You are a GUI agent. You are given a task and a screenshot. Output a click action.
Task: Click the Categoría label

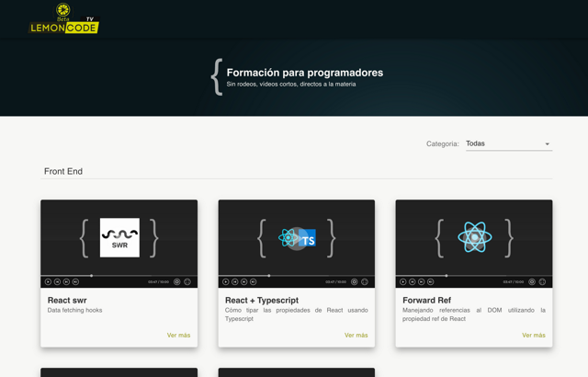pos(443,143)
